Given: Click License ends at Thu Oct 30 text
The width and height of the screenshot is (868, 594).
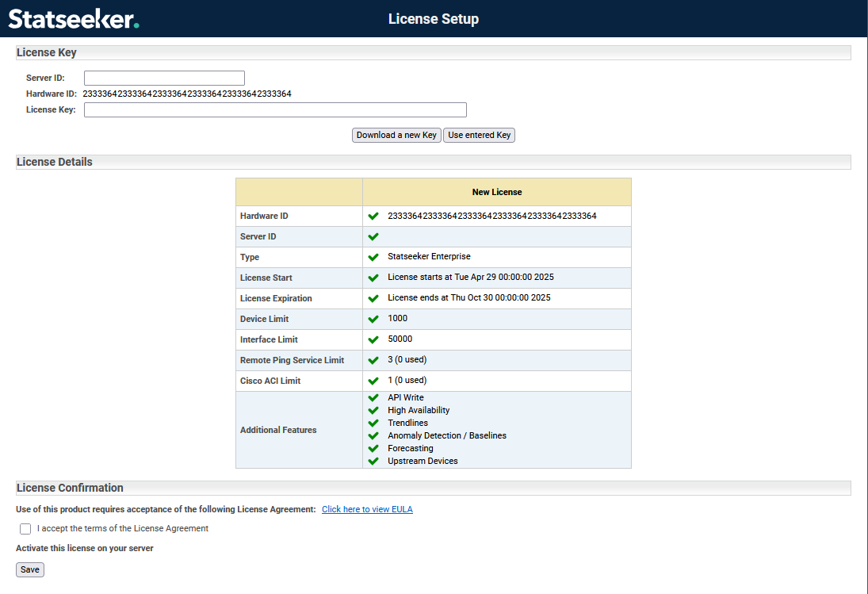Looking at the screenshot, I should tap(468, 298).
